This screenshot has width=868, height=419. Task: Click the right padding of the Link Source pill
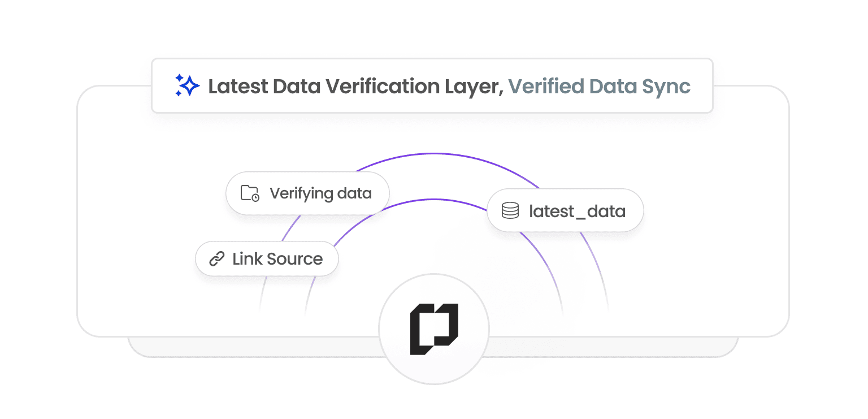tap(331, 259)
